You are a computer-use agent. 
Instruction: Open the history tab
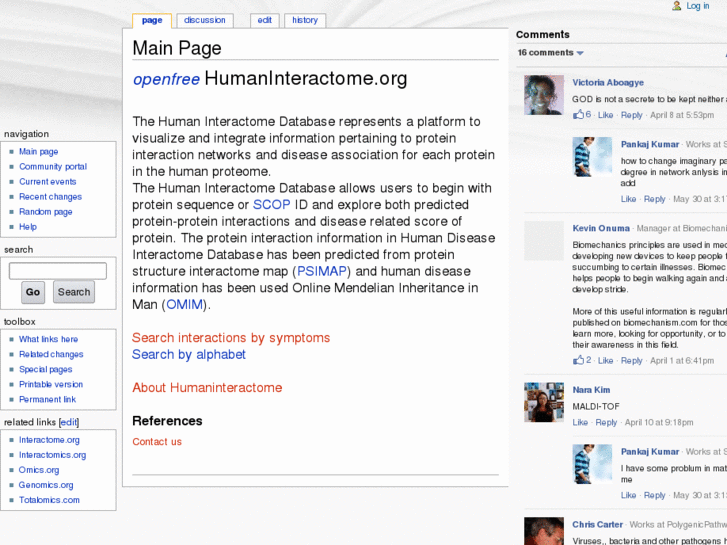[305, 20]
